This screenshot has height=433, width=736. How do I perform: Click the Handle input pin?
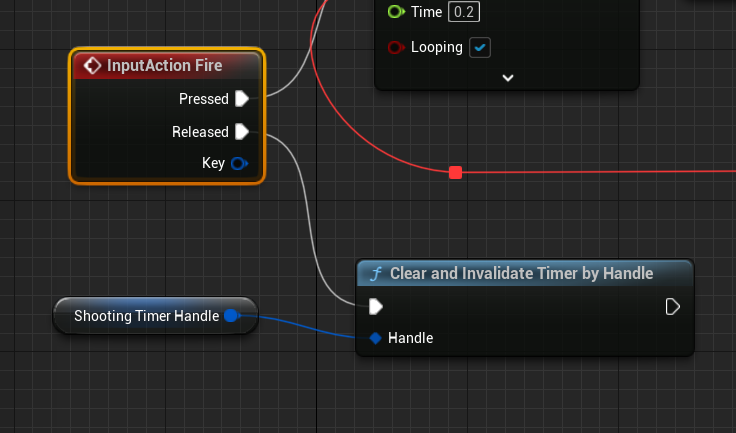(x=376, y=338)
